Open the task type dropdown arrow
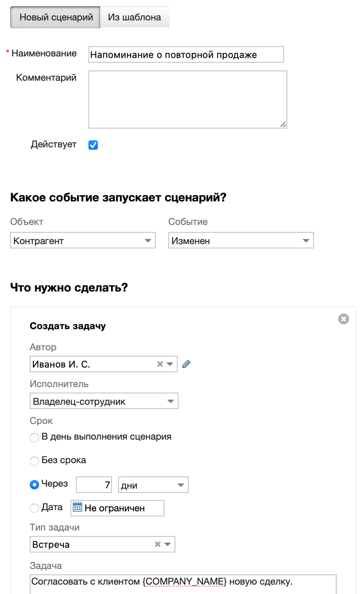The image size is (364, 594). click(168, 544)
